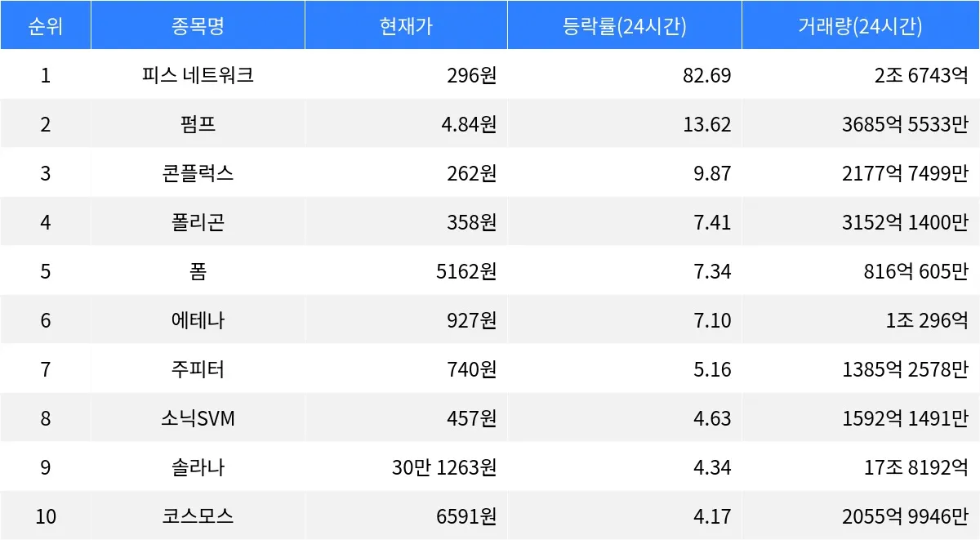Open the 폴리곤 row name

coord(198,222)
